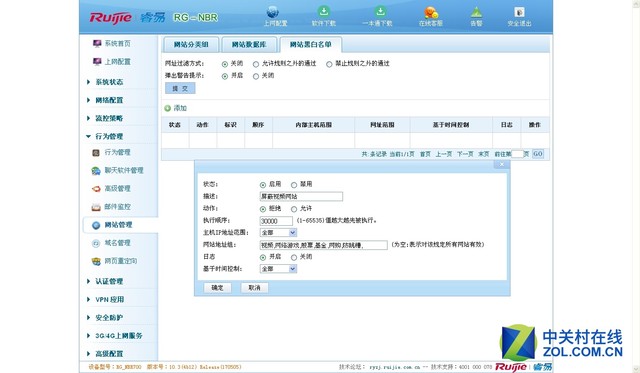The width and height of the screenshot is (640, 373).
Task: Select 关闭 for 弹出警告提示
Action: pos(256,76)
